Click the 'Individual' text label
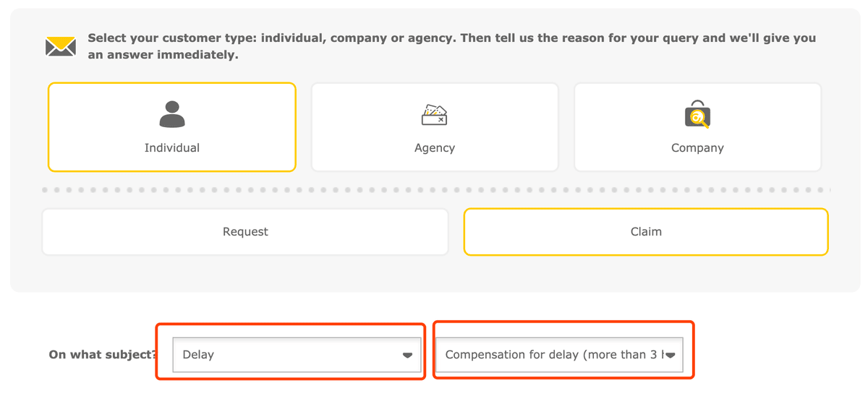The height and width of the screenshot is (393, 868). click(x=172, y=148)
